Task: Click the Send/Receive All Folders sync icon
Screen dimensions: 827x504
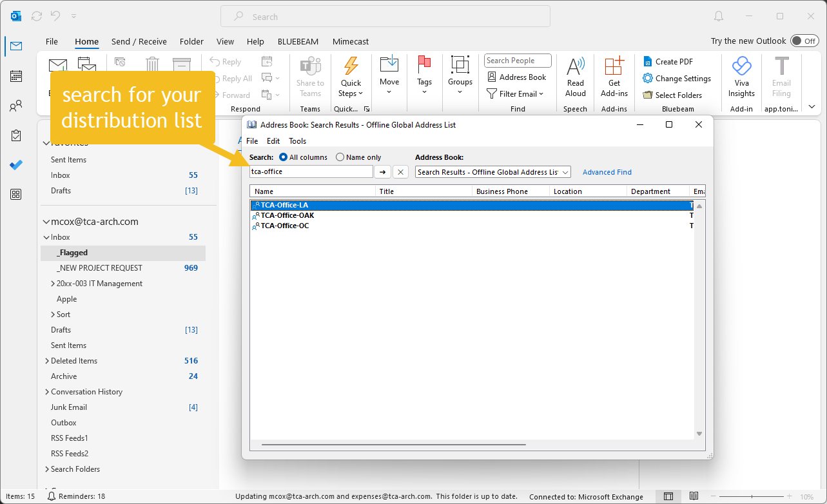Action: pos(37,16)
